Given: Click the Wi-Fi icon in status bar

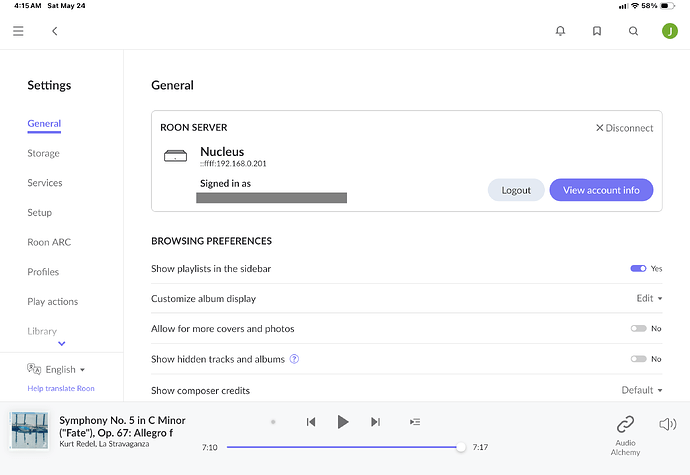Looking at the screenshot, I should pos(635,6).
